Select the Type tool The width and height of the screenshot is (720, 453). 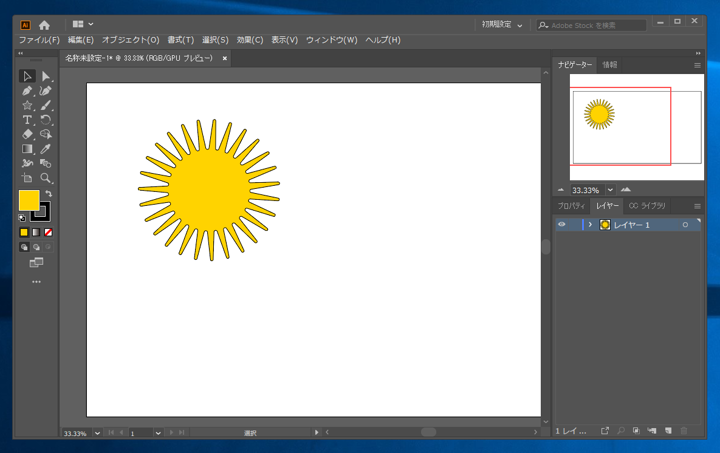point(28,120)
